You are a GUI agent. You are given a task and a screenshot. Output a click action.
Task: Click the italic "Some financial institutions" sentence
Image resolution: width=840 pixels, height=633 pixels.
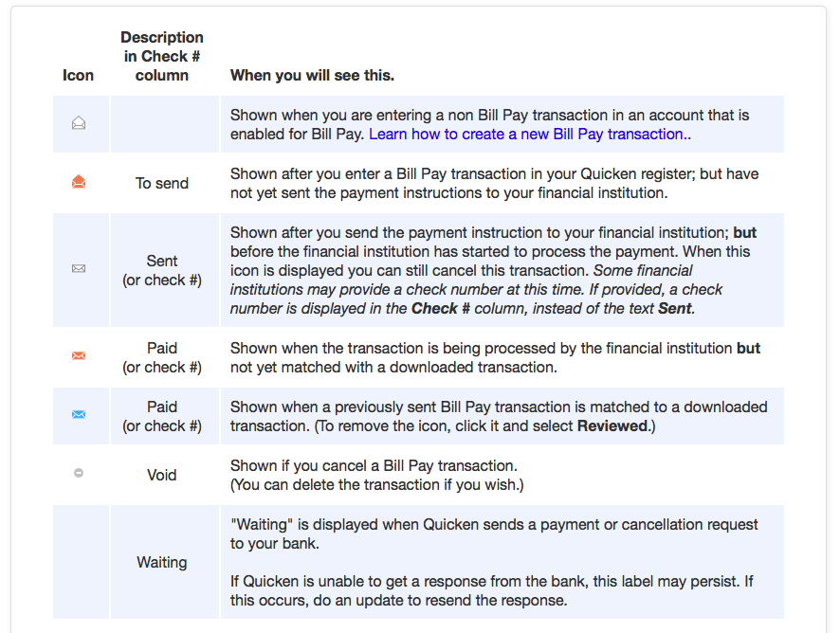click(x=474, y=289)
